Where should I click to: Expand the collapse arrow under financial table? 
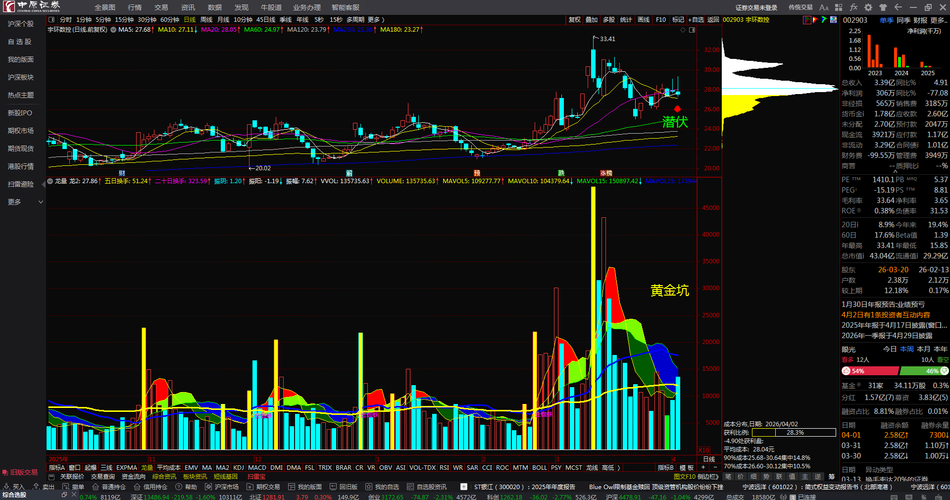click(894, 172)
